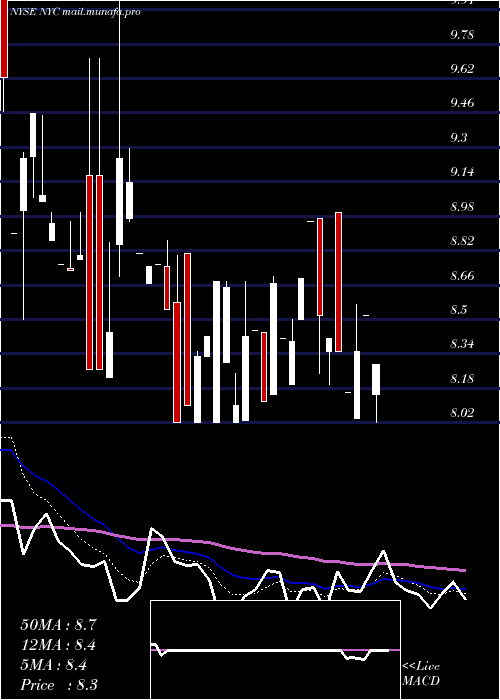This screenshot has width=500, height=700.
Task: Select the 8.18 price axis label
Action: coord(462,379)
